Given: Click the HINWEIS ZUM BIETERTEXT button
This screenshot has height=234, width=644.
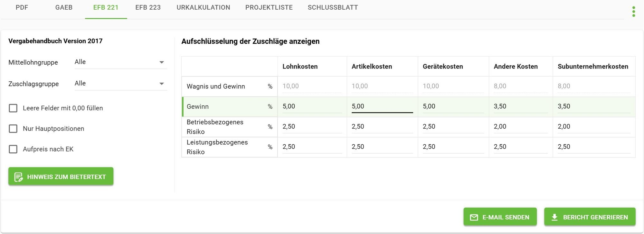Looking at the screenshot, I should click(61, 176).
